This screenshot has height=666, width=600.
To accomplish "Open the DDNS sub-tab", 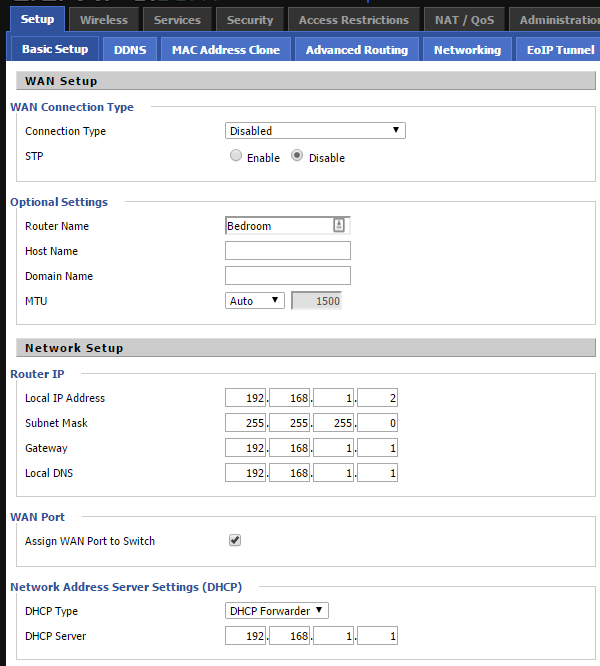I will click(130, 50).
